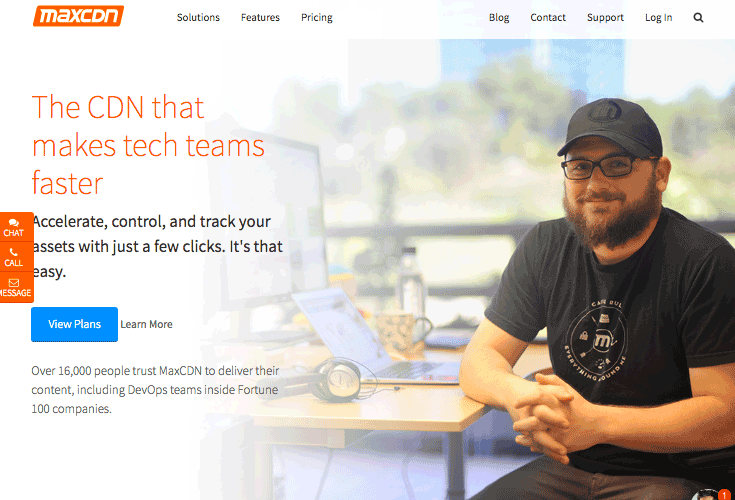This screenshot has height=500, width=735.
Task: Click the red notification badge showing 1
Action: point(725,494)
